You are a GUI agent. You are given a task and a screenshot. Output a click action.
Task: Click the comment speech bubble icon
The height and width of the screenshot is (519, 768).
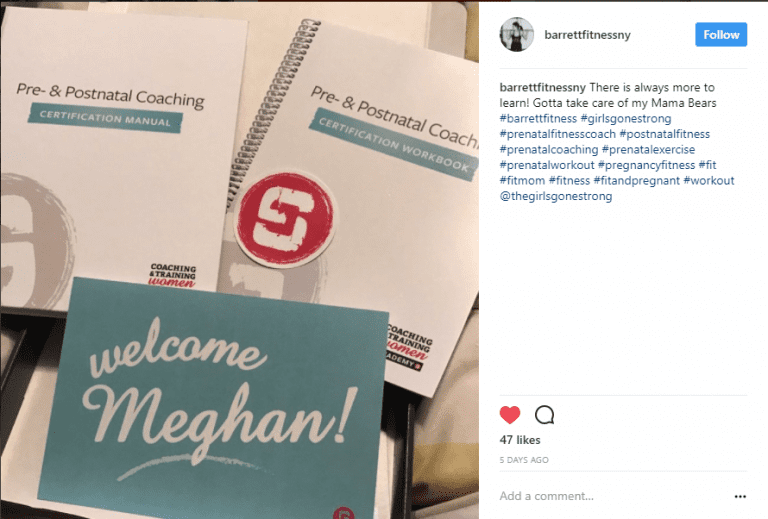(544, 415)
